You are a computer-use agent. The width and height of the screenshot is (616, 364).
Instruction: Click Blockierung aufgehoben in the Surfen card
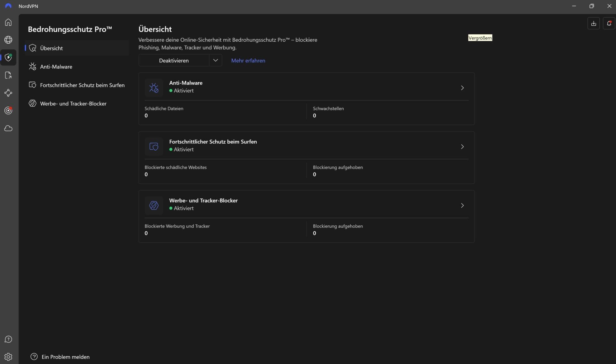click(338, 167)
